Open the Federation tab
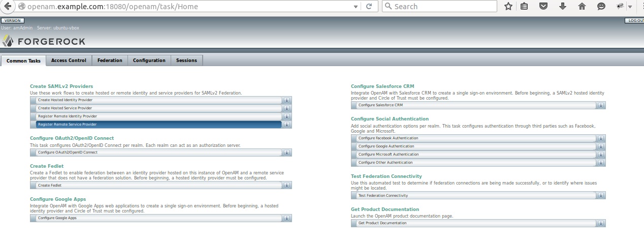 [x=110, y=60]
